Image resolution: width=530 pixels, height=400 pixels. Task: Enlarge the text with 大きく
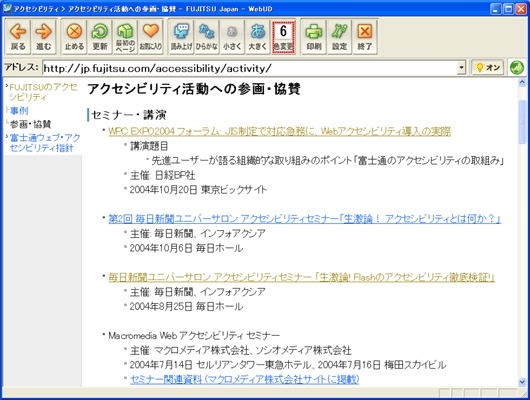258,37
